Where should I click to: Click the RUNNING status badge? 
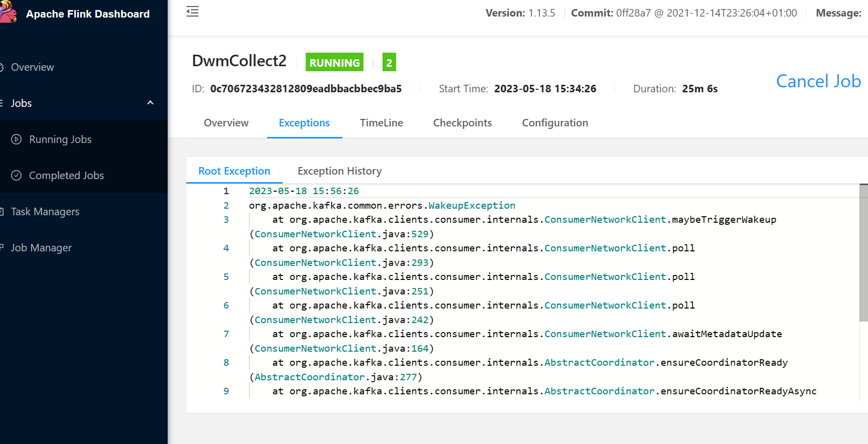click(x=334, y=63)
